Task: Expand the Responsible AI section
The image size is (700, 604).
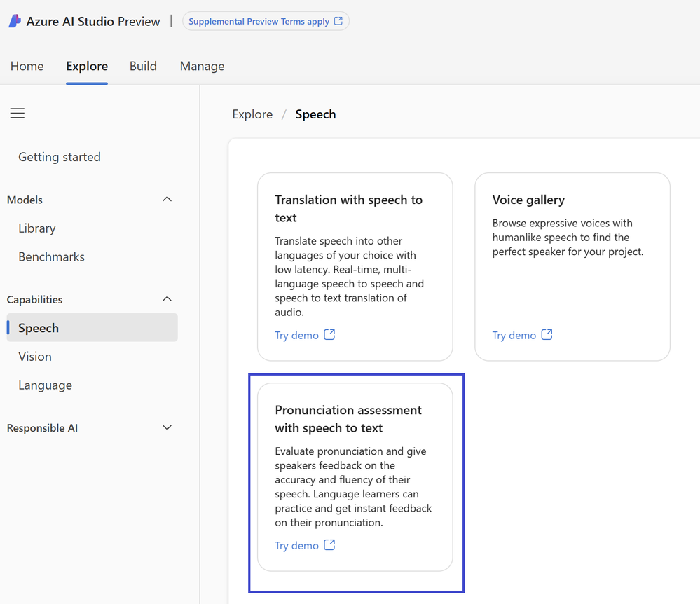Action: click(x=167, y=427)
